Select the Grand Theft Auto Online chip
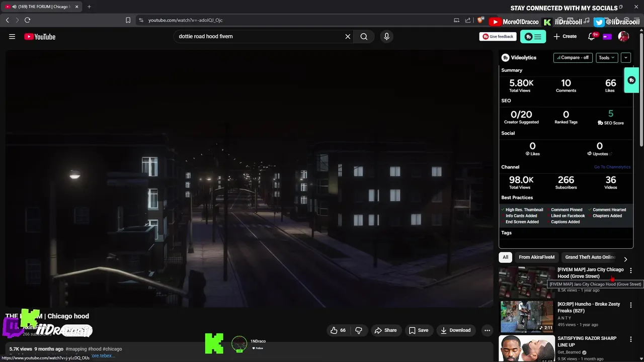The width and height of the screenshot is (644, 362). 590,257
